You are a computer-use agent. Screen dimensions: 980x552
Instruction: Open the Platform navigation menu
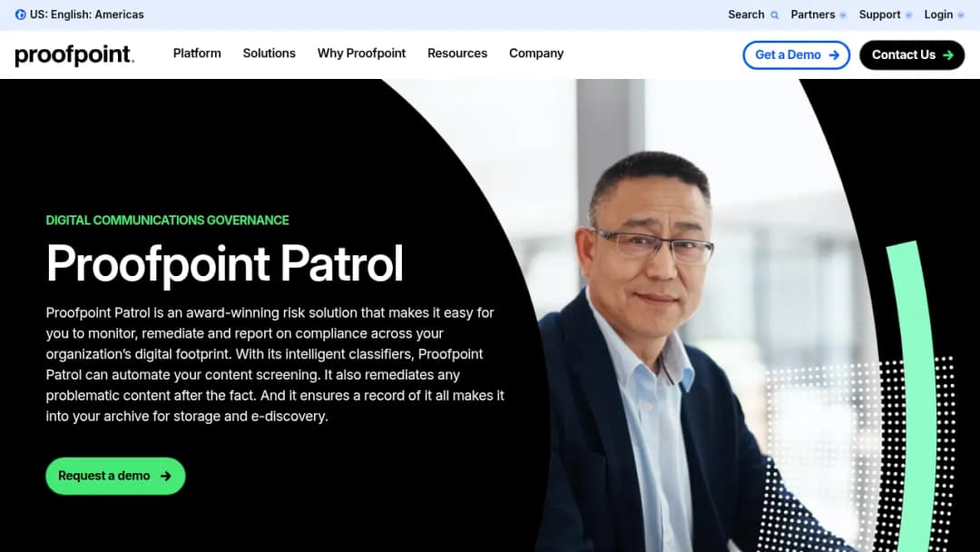[x=197, y=54]
